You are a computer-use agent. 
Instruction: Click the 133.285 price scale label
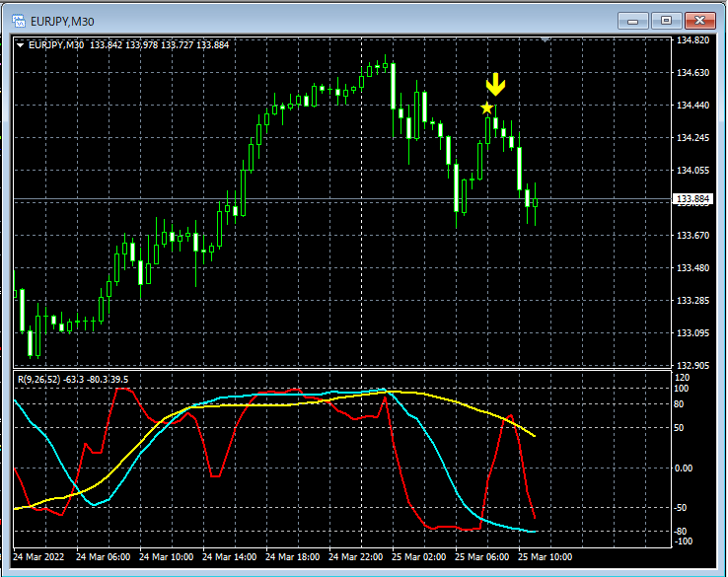pyautogui.click(x=692, y=301)
